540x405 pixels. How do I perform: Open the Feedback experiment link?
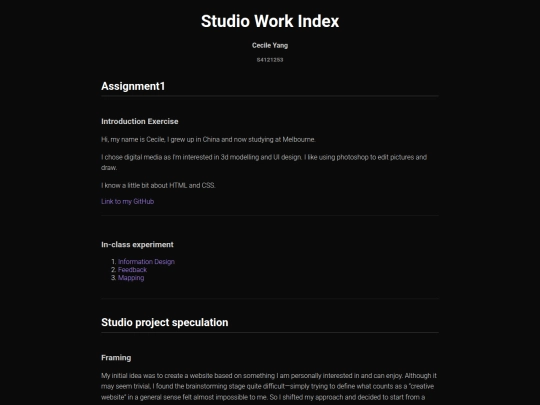[x=132, y=270]
